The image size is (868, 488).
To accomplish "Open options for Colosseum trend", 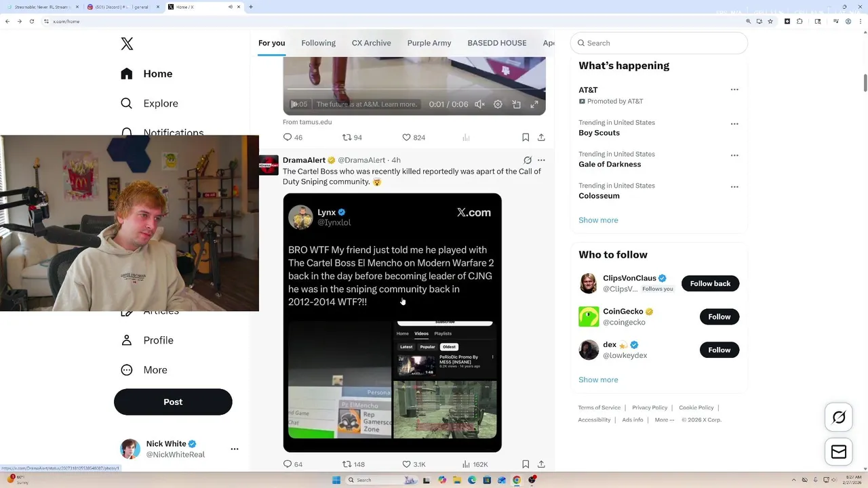I will [x=734, y=186].
